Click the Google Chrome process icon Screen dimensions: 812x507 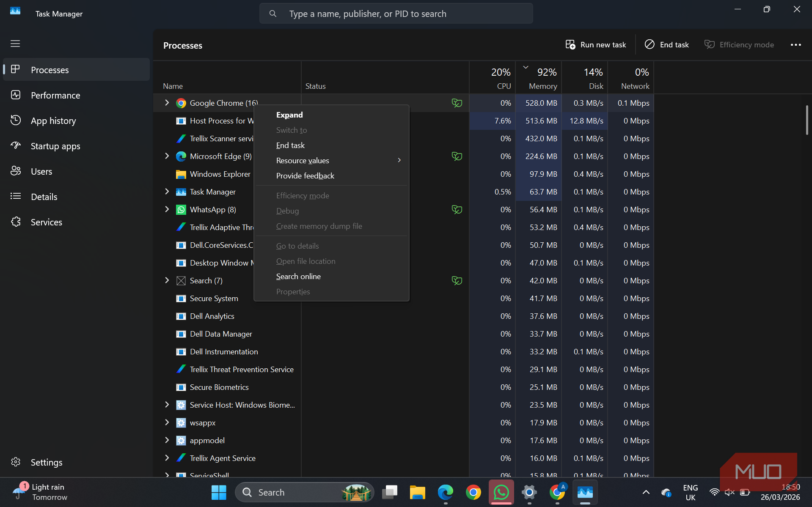181,103
